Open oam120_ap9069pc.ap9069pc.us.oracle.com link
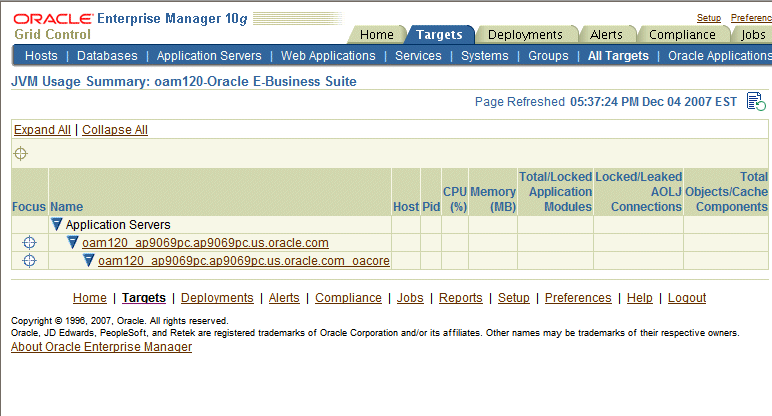This screenshot has width=772, height=416. point(205,243)
